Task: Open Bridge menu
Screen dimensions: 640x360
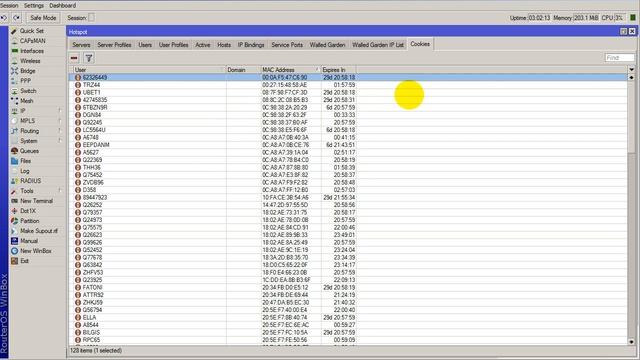Action: tap(28, 71)
